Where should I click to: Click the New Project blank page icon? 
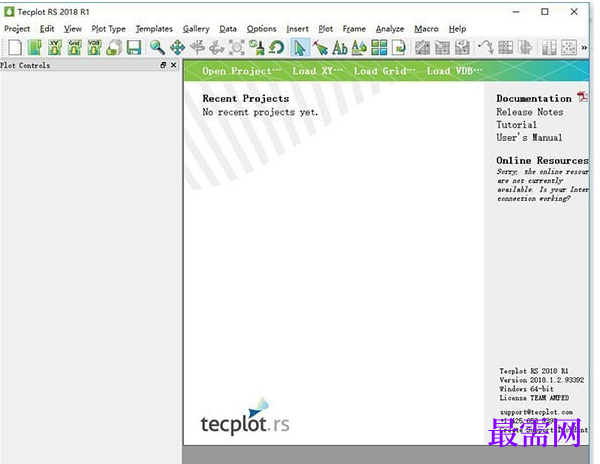pyautogui.click(x=15, y=48)
